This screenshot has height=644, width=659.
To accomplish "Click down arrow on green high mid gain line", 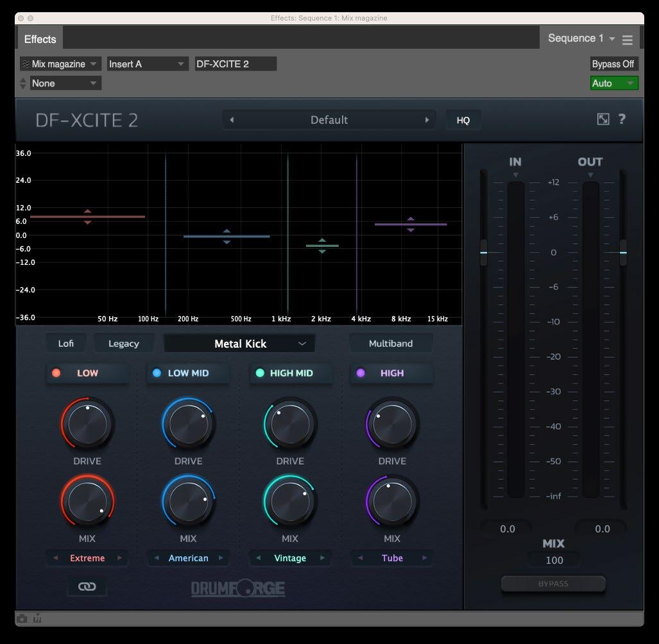I will [322, 251].
